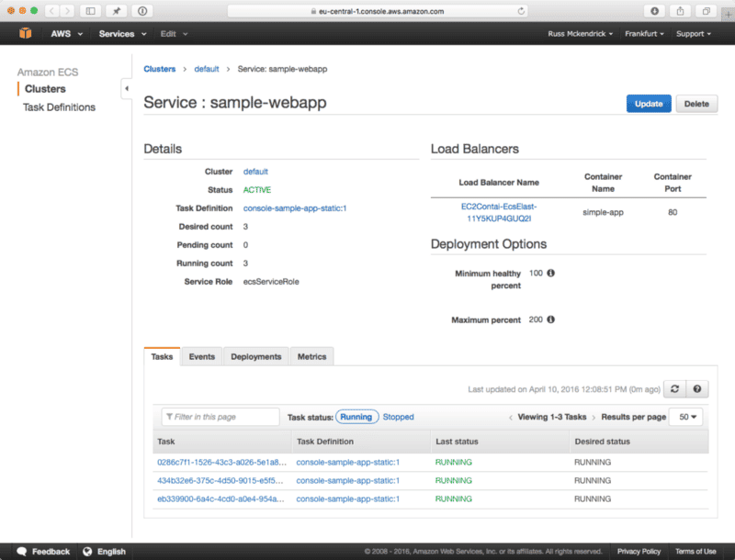
Task: Refresh the tasks list with reload icon
Action: point(673,388)
